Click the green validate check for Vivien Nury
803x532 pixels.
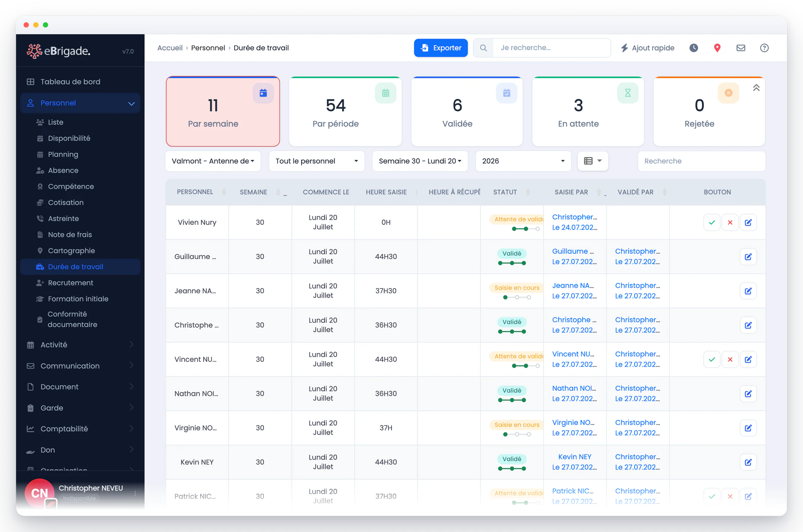pyautogui.click(x=712, y=222)
